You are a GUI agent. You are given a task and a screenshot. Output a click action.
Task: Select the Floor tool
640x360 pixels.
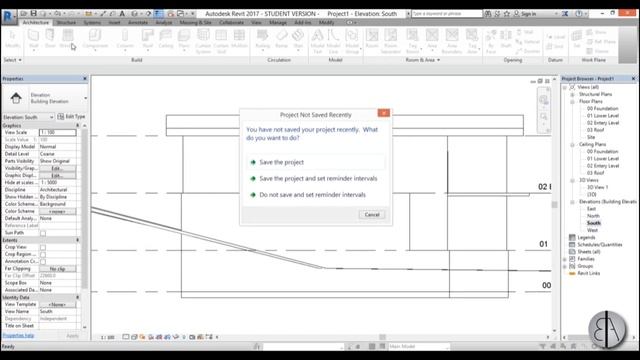tap(184, 39)
